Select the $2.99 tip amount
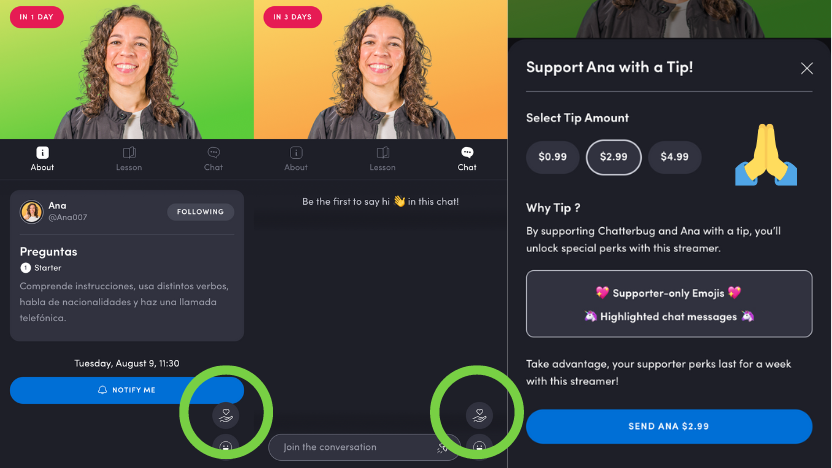 pyautogui.click(x=613, y=157)
